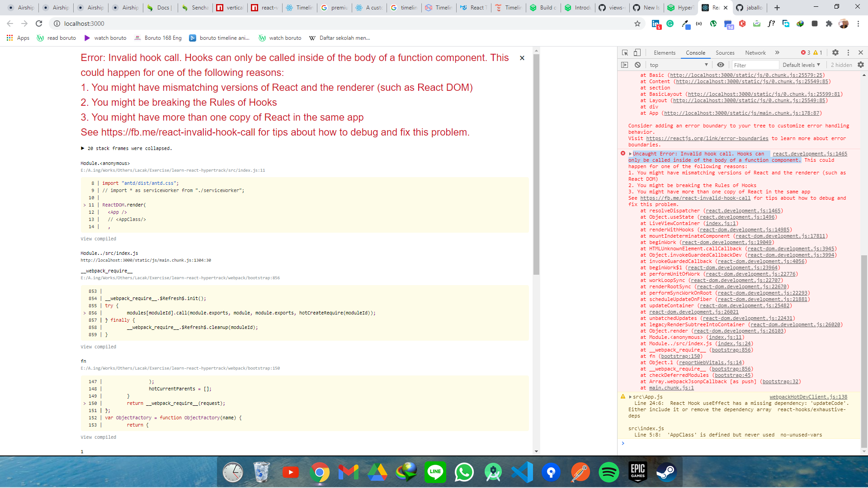868x488 pixels.
Task: Open Chrome extensions puzzle icon
Action: [829, 23]
